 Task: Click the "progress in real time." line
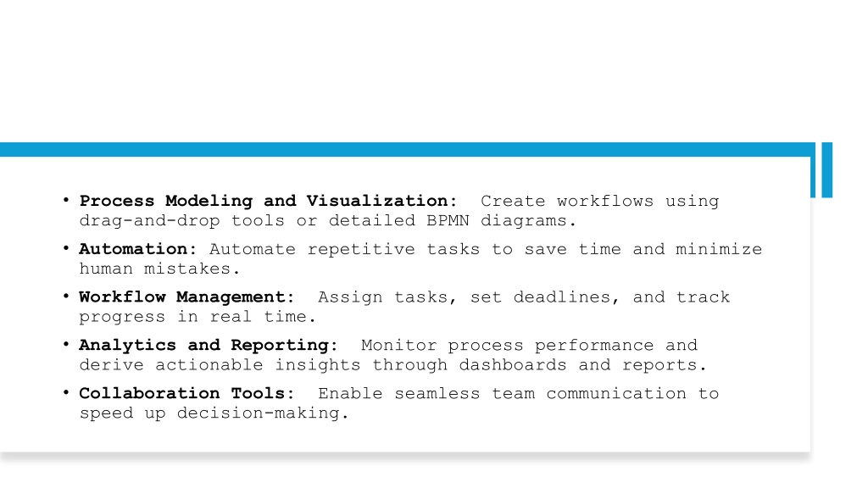point(198,317)
